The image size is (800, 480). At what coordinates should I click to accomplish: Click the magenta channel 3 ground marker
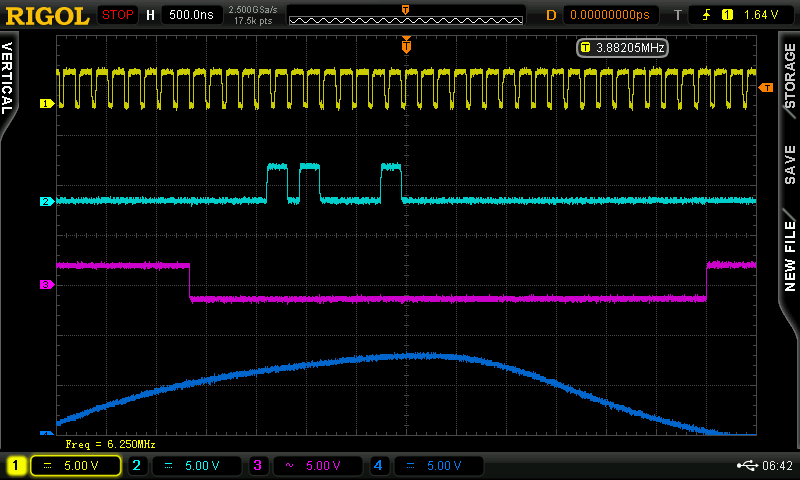[x=47, y=285]
